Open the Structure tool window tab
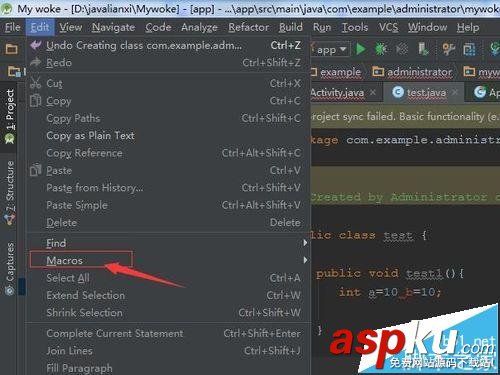 pos(10,193)
